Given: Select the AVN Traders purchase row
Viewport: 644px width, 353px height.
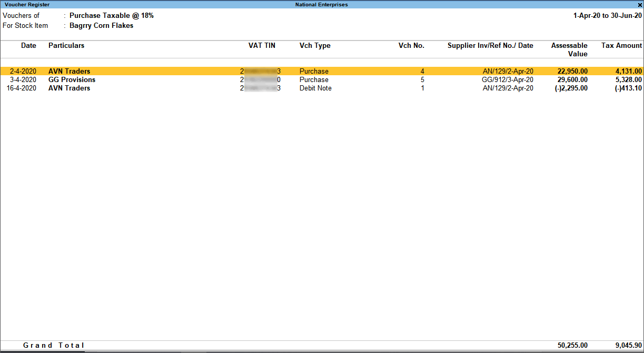Looking at the screenshot, I should (322, 71).
